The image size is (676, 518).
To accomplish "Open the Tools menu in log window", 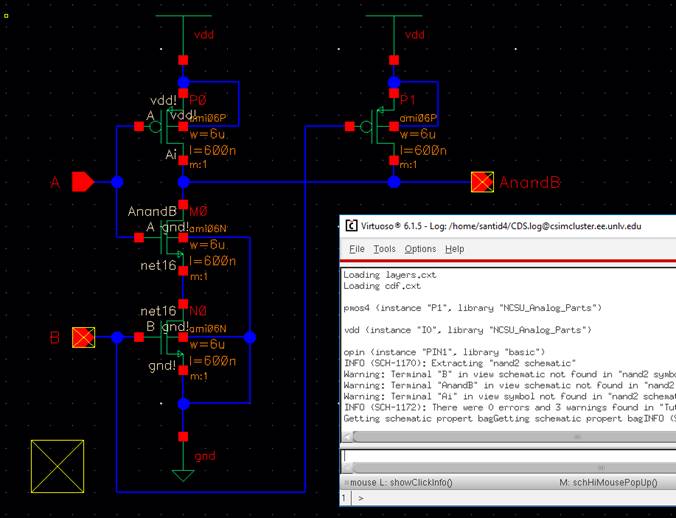I will pyautogui.click(x=384, y=249).
